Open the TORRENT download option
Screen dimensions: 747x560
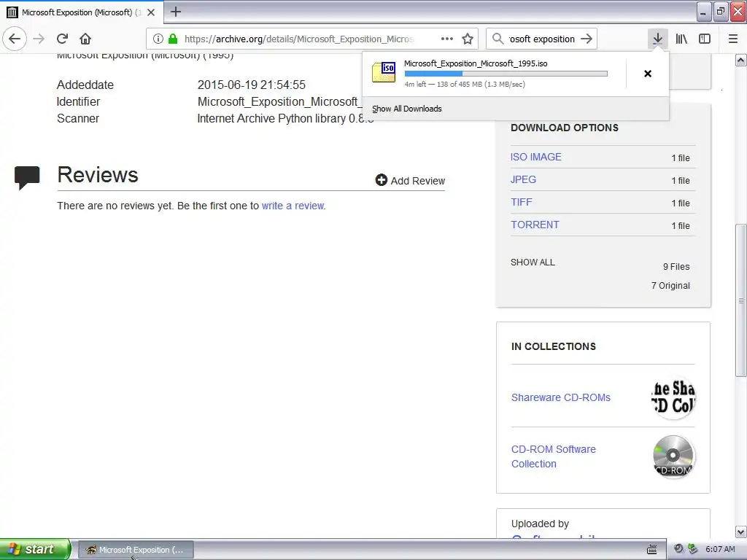coord(535,225)
